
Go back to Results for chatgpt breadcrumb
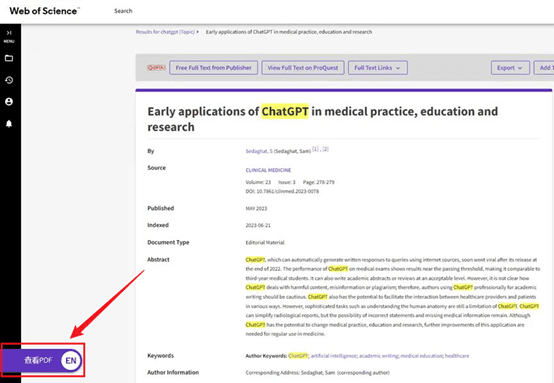pos(165,32)
